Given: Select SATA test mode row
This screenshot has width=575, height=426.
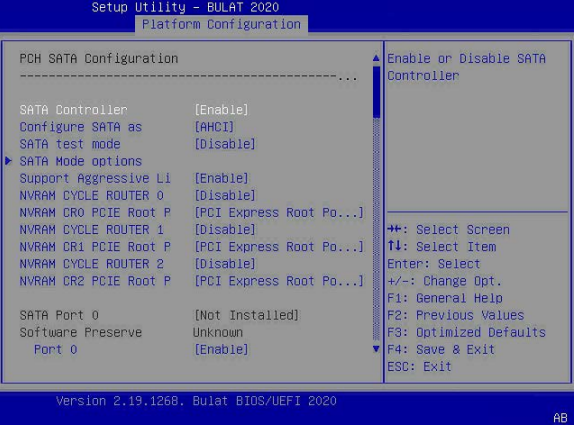Looking at the screenshot, I should click(x=70, y=144).
